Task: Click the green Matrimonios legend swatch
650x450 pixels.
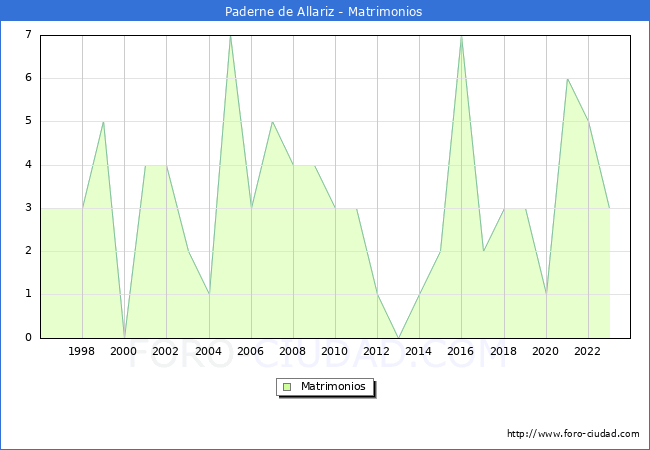Action: (x=287, y=387)
